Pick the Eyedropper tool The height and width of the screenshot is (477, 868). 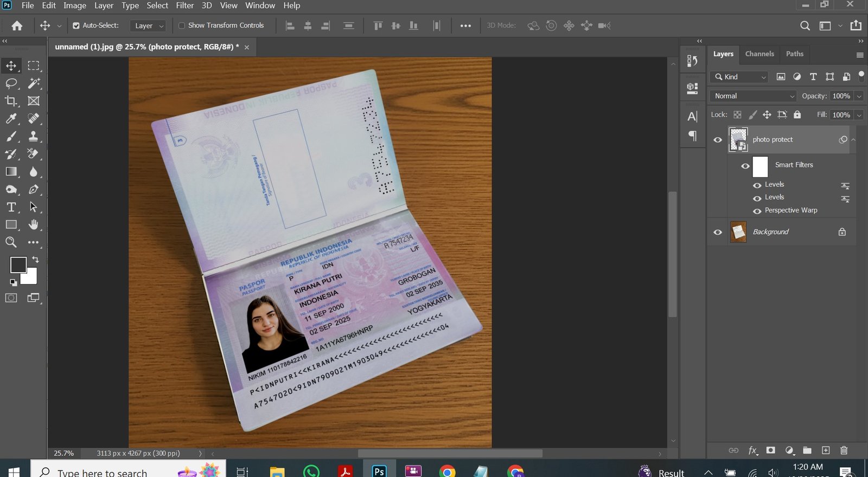11,119
